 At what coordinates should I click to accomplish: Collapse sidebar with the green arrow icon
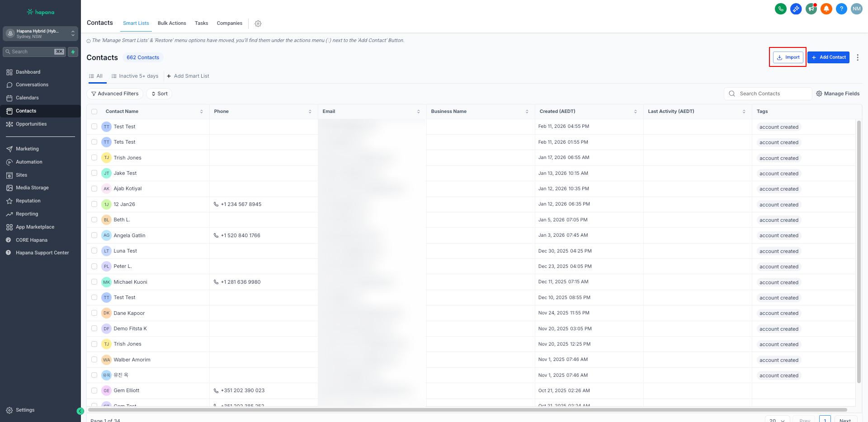(80, 411)
